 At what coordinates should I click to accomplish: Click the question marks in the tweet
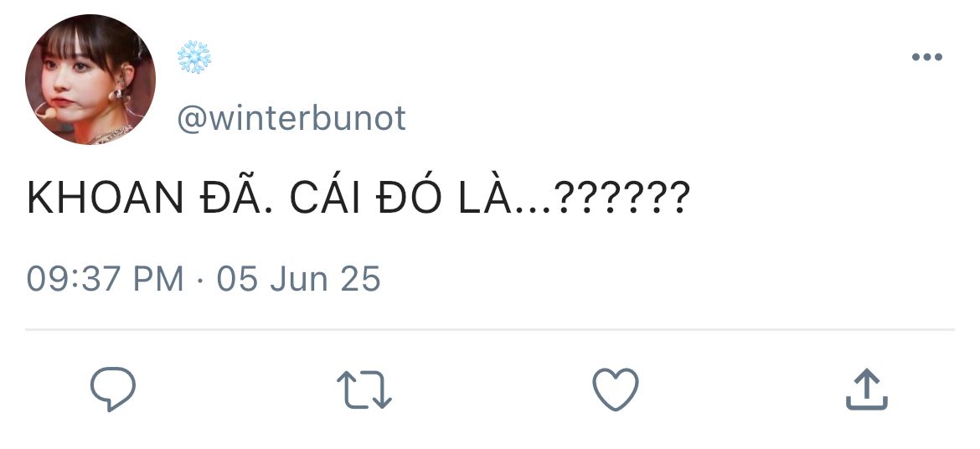[x=622, y=197]
